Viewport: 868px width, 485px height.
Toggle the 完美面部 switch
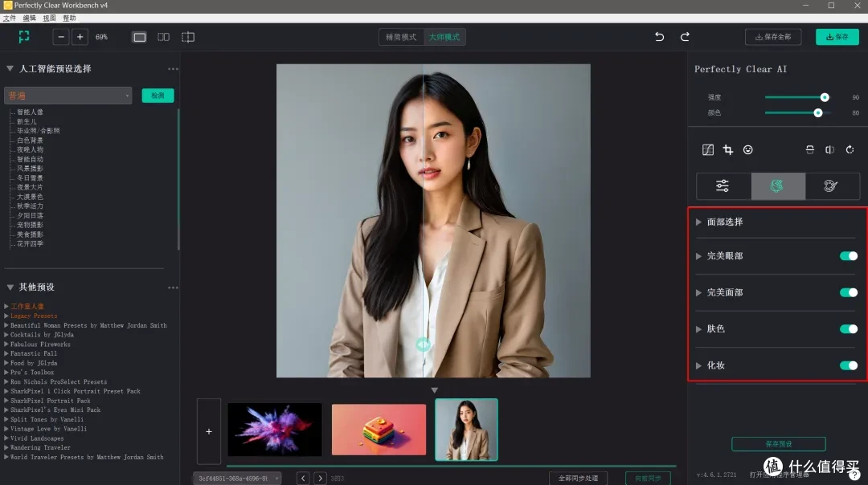tap(849, 292)
